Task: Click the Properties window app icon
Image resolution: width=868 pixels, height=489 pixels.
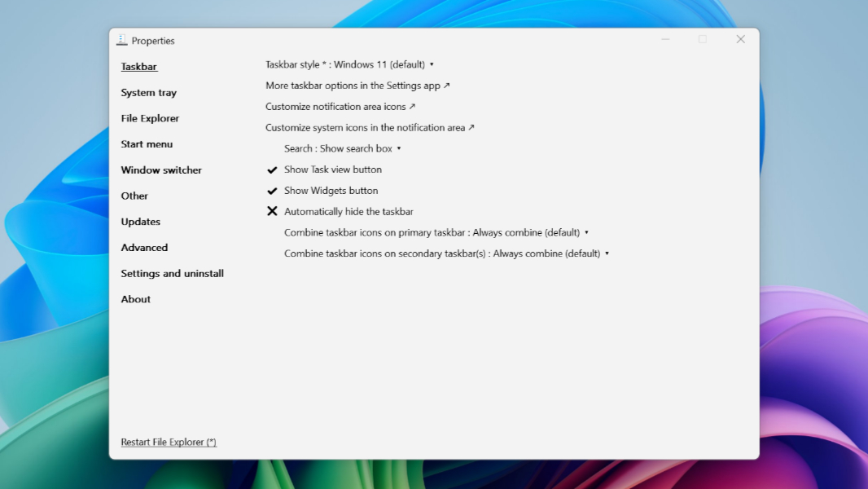Action: (x=122, y=40)
